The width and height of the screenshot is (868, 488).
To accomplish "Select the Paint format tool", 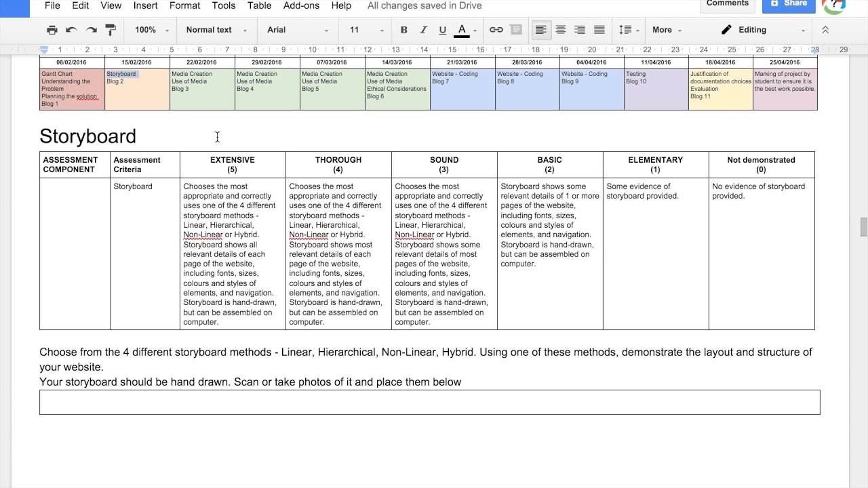I will click(111, 30).
